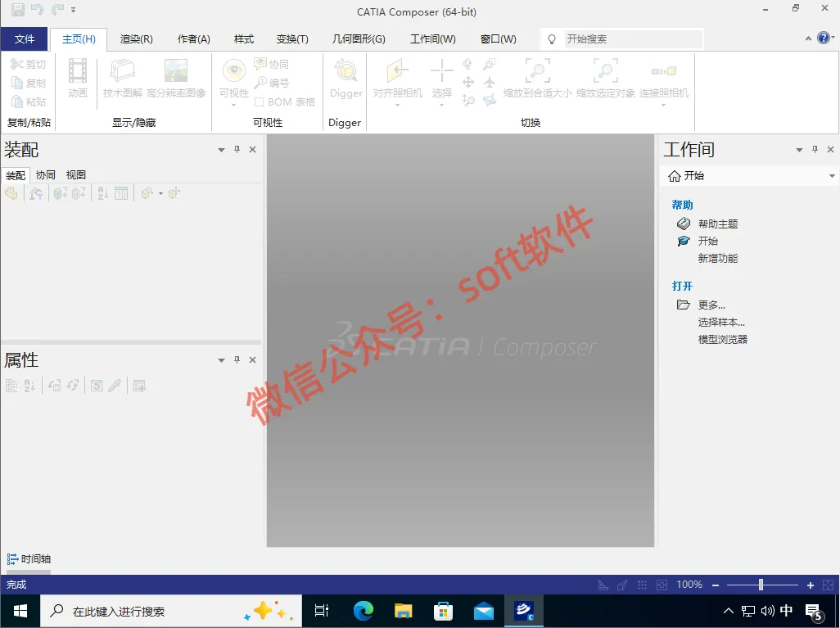The height and width of the screenshot is (628, 840).
Task: Switch to the 变换(T) ribbon tab
Action: pos(292,39)
